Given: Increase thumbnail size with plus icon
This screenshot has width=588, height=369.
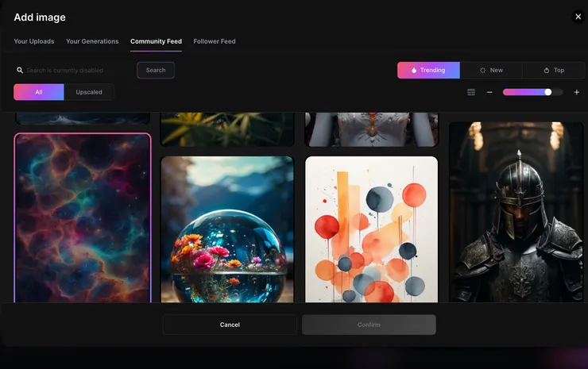Looking at the screenshot, I should pyautogui.click(x=576, y=92).
